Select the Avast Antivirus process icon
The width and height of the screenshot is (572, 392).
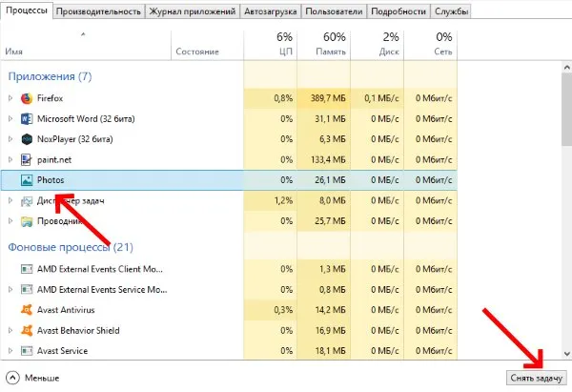(x=26, y=310)
